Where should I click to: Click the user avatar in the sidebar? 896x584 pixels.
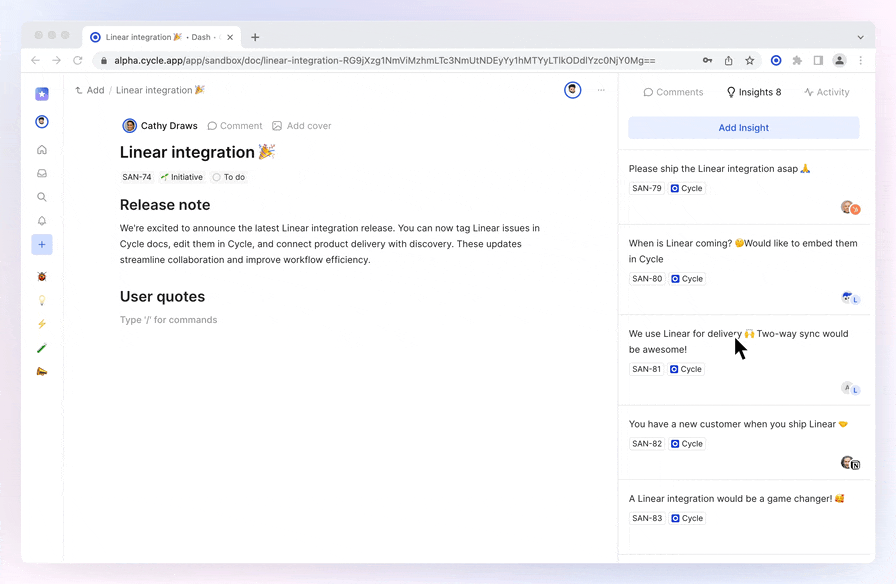point(42,122)
